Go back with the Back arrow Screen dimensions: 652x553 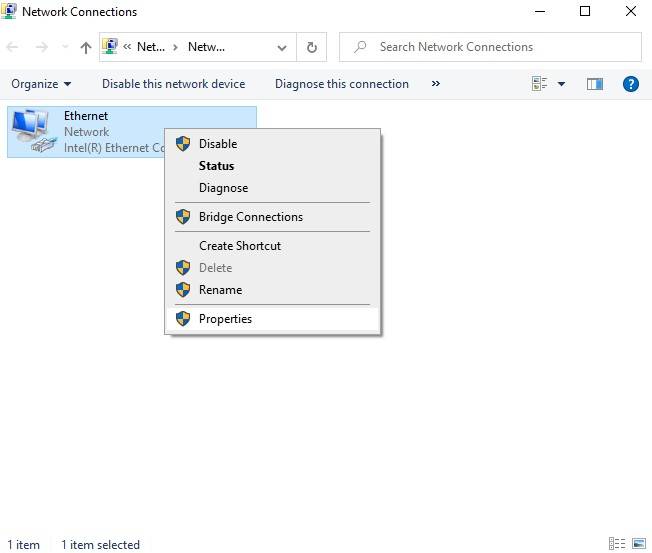tap(12, 47)
